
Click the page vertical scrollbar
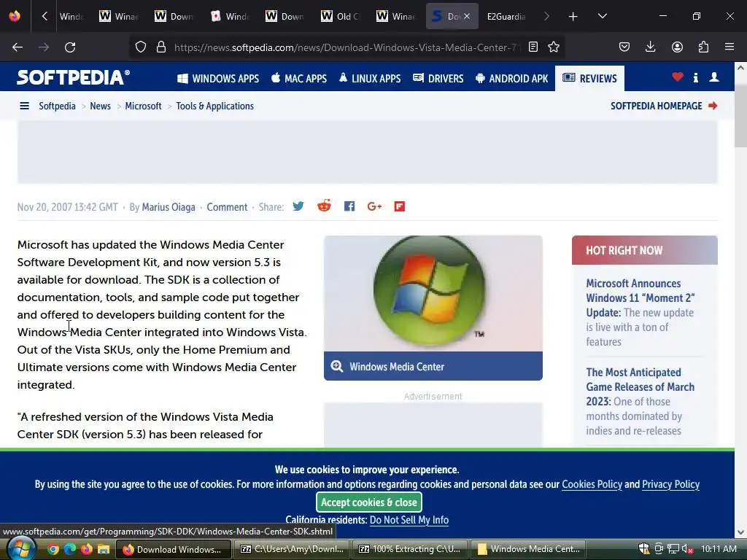pos(740,117)
